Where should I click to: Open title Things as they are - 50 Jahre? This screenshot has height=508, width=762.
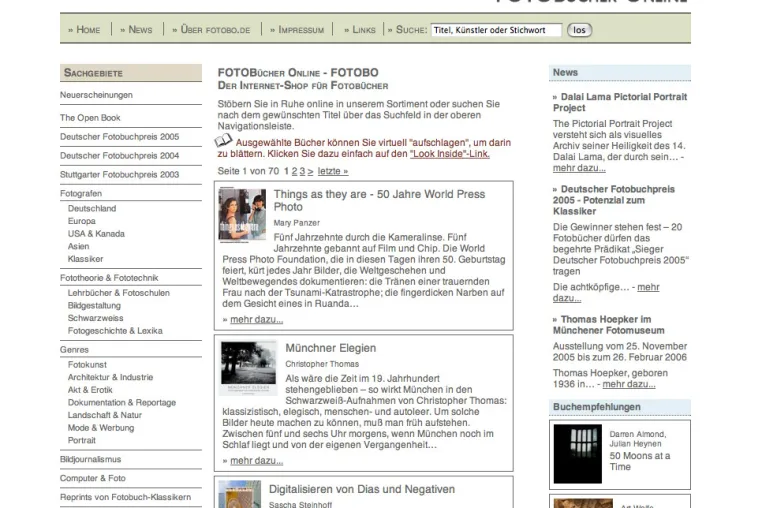[379, 200]
